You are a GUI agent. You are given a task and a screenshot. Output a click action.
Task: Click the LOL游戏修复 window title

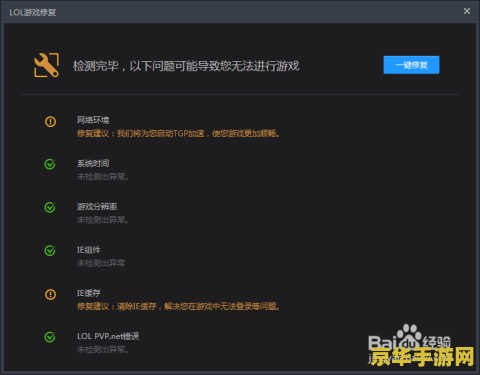point(33,13)
